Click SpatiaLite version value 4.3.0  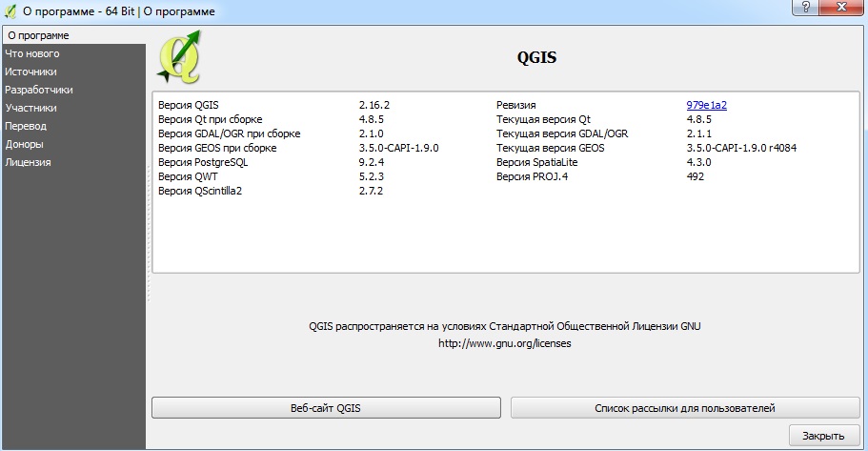click(699, 162)
